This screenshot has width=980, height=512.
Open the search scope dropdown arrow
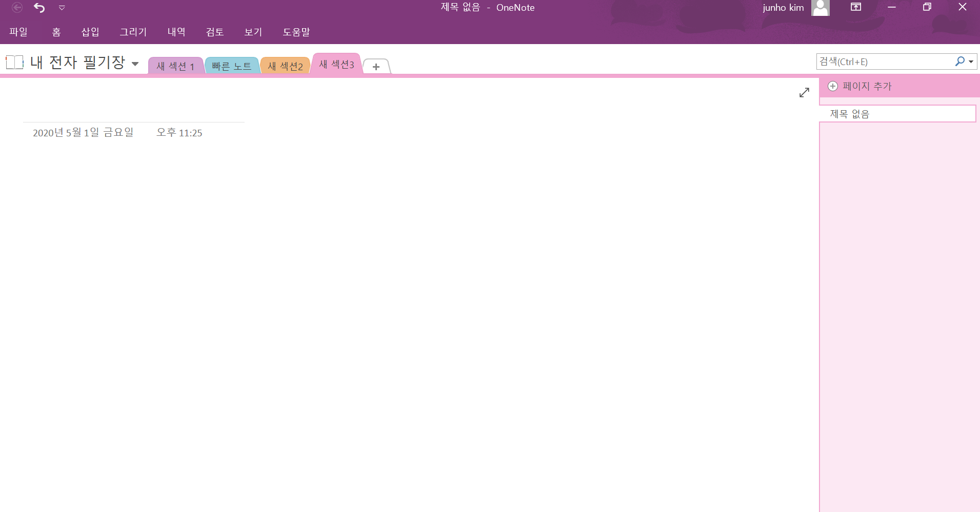971,62
